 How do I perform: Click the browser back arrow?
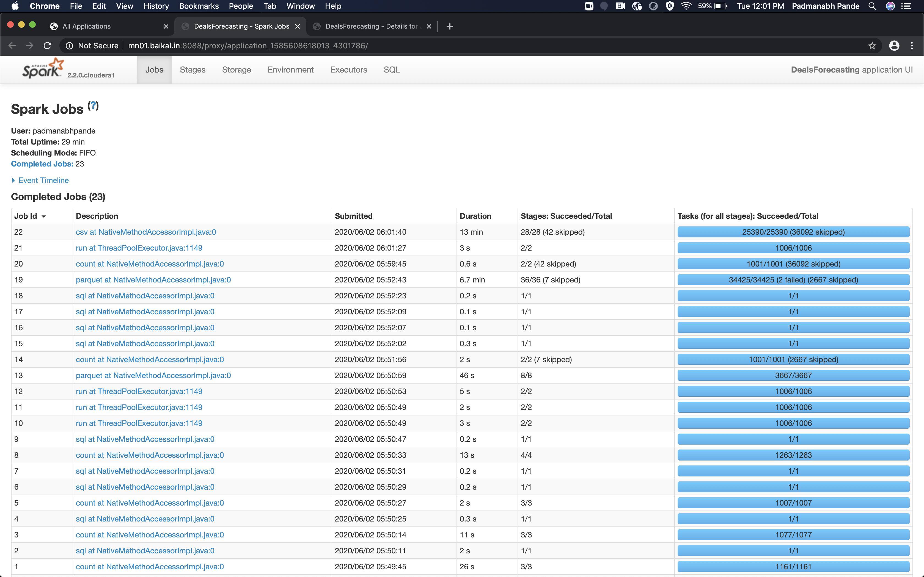coord(12,45)
